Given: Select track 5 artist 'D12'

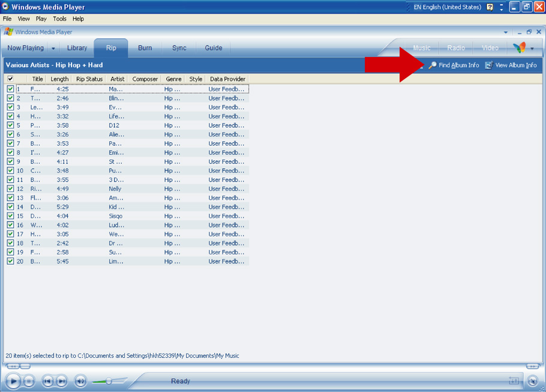Looking at the screenshot, I should tap(114, 125).
